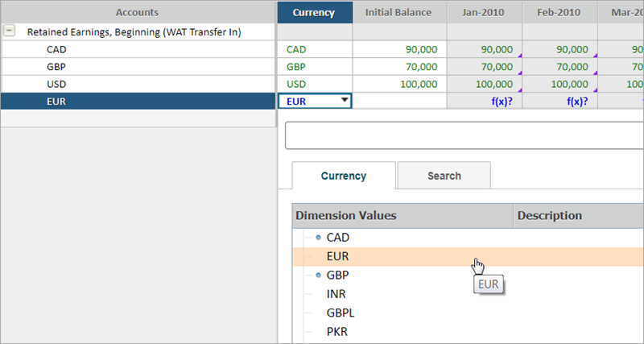The width and height of the screenshot is (644, 344).
Task: Click the Currency column header
Action: [x=315, y=12]
